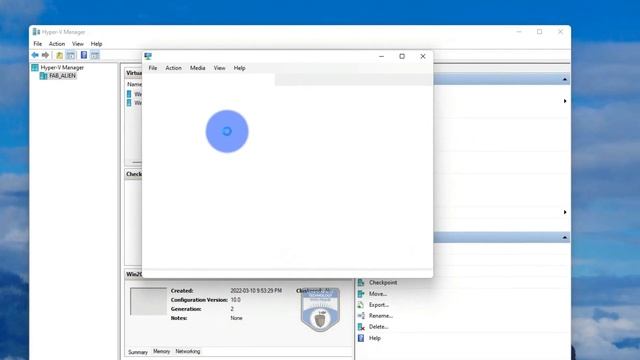Click Checkpoint in the Actions pane
This screenshot has height=360, width=640.
click(383, 282)
